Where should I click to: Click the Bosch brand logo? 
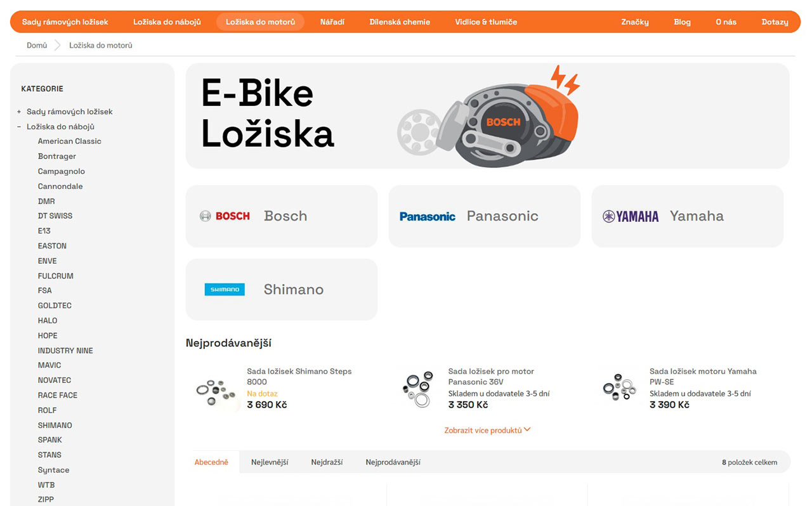pyautogui.click(x=225, y=216)
